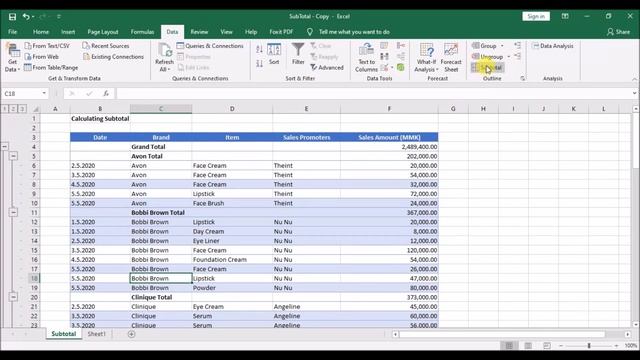The width and height of the screenshot is (640, 360).
Task: Click the zoom in plus button
Action: [616, 346]
